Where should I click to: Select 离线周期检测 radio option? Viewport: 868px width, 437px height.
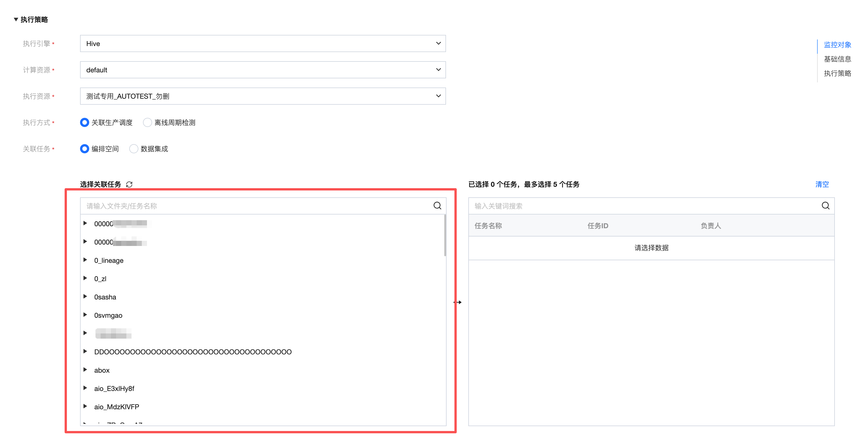pyautogui.click(x=147, y=122)
